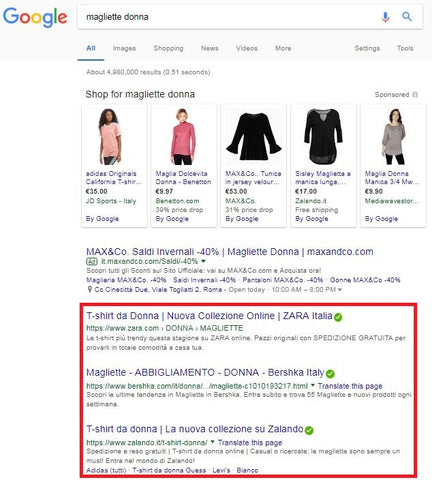432x480 pixels.
Task: Switch to the Shopping tab
Action: click(x=168, y=48)
